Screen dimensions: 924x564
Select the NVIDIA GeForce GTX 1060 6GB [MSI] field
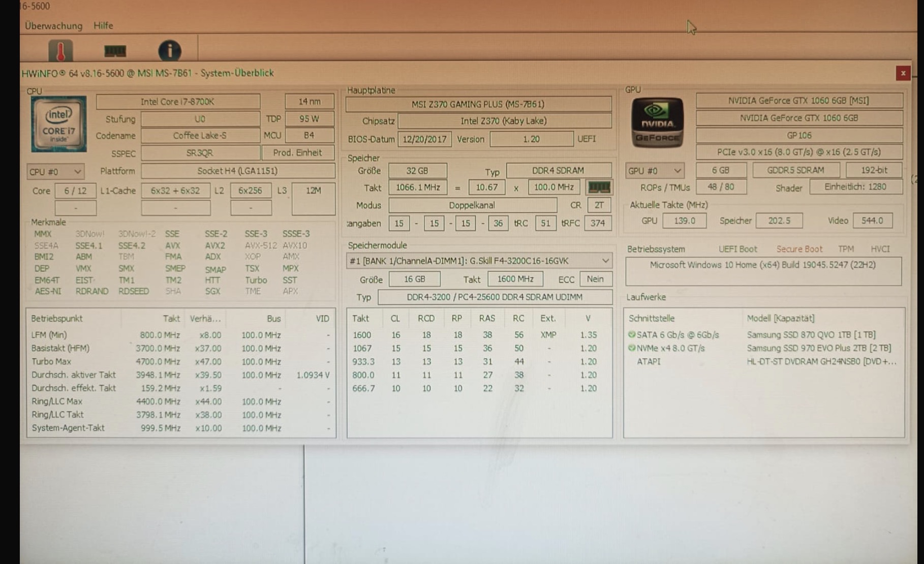coord(799,101)
